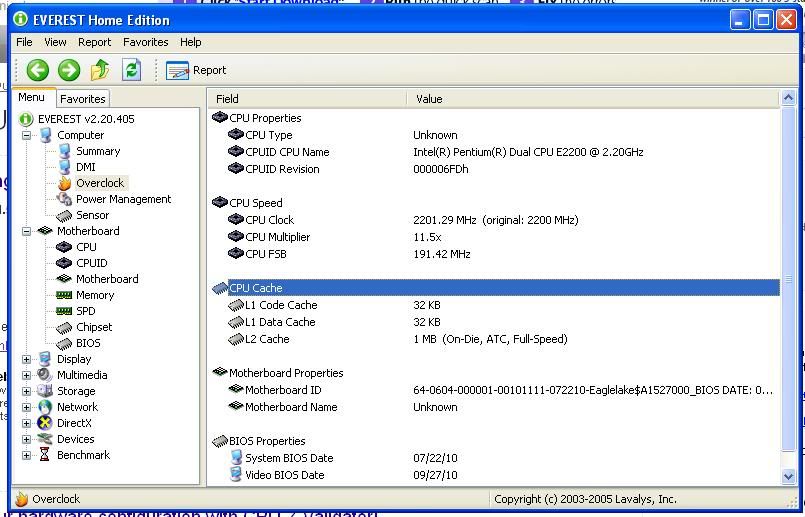This screenshot has height=517, width=805.
Task: Click the vertical scrollbar thumb
Action: [789, 279]
